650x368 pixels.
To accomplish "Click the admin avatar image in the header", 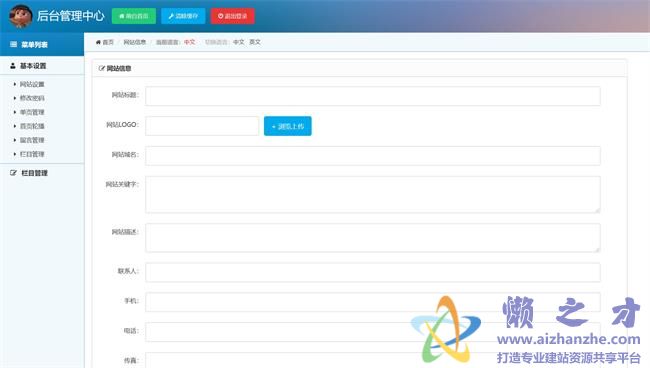I will coord(20,16).
